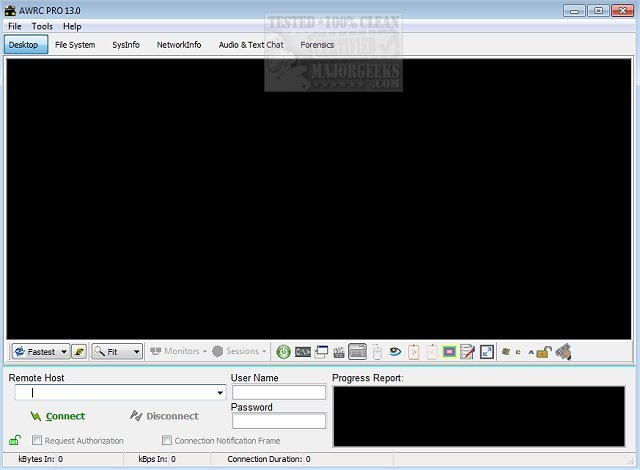Click the small A letter toolbar icon

coord(531,352)
